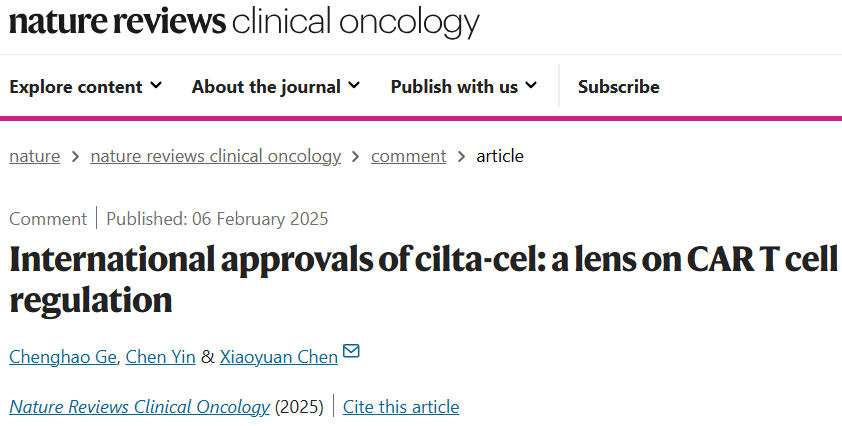Click the breadcrumb arrow before article
This screenshot has height=426, width=842.
pos(461,157)
